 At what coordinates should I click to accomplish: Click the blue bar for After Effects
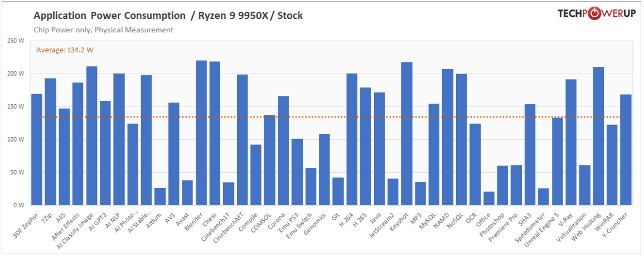tap(78, 144)
